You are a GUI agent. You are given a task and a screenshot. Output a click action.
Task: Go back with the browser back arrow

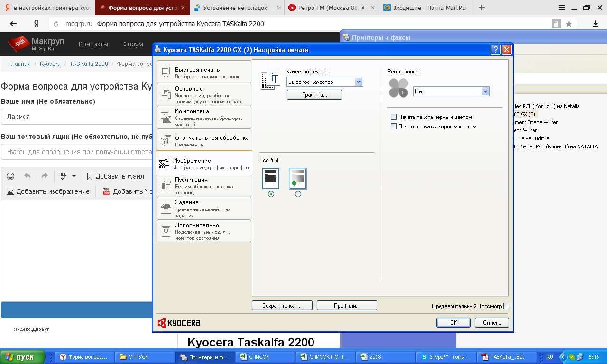click(13, 24)
